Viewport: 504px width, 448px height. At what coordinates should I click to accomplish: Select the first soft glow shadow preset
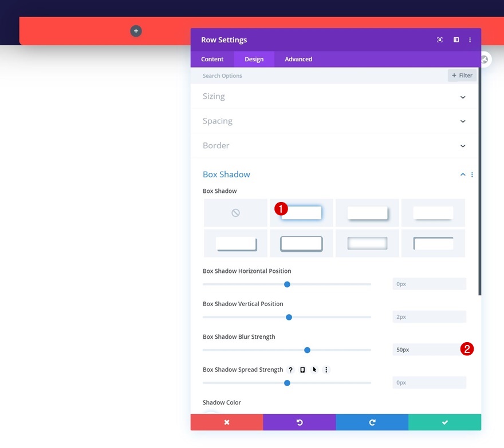(x=301, y=213)
